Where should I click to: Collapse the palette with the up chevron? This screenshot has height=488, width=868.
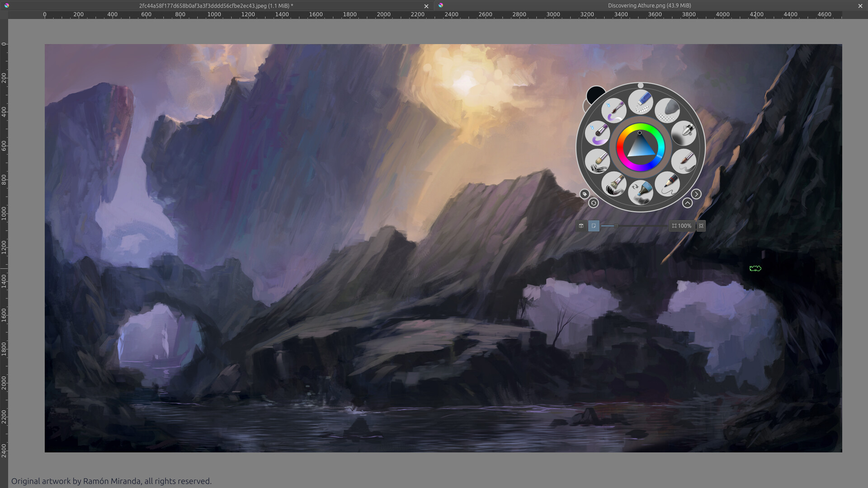click(x=688, y=202)
